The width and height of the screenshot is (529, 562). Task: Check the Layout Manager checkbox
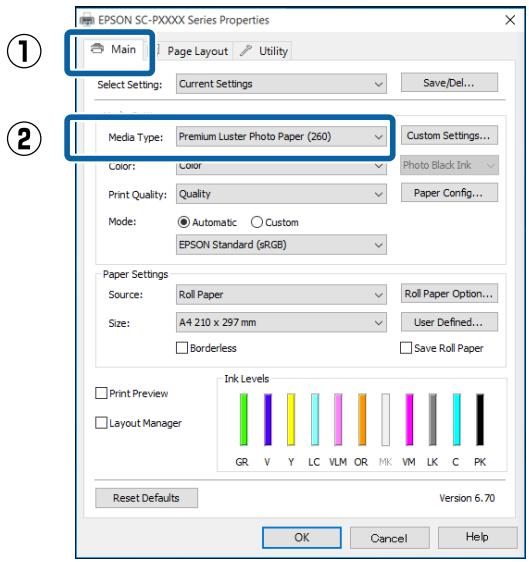coord(101,423)
